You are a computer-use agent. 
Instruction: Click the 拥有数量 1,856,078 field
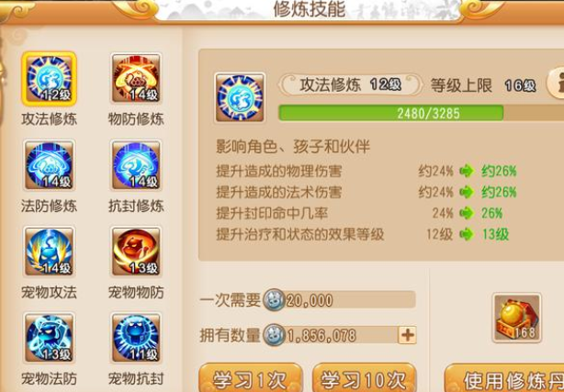[x=339, y=335]
